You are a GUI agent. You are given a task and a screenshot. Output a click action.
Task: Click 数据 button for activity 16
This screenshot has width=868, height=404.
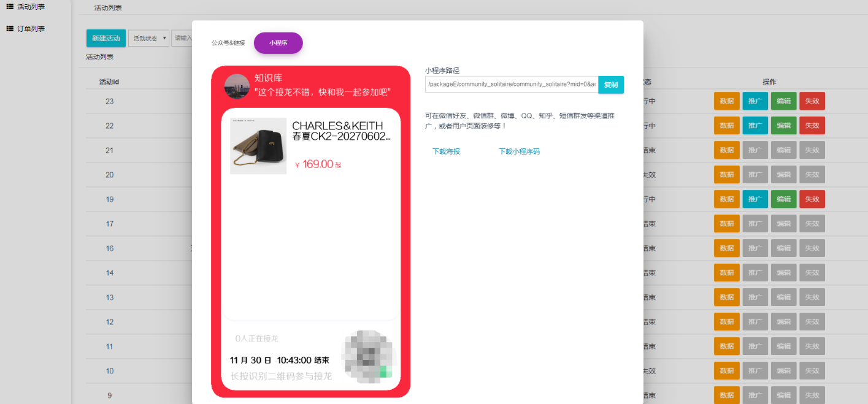[x=726, y=248]
